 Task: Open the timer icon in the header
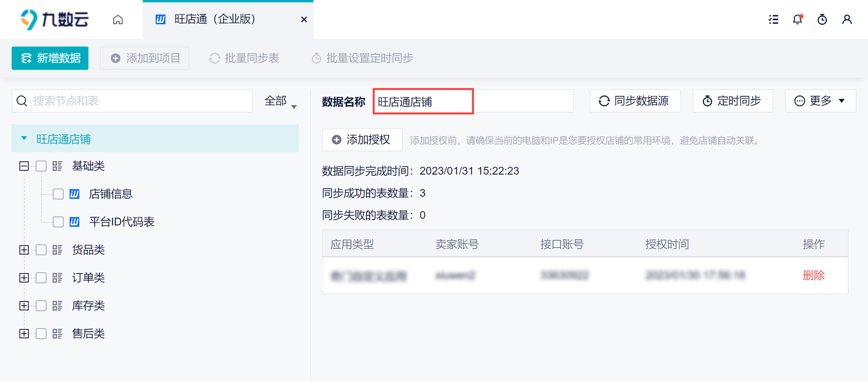822,19
